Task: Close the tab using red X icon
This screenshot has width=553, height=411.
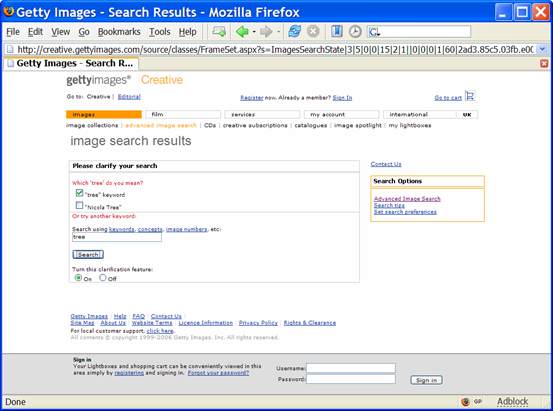Action: 544,64
